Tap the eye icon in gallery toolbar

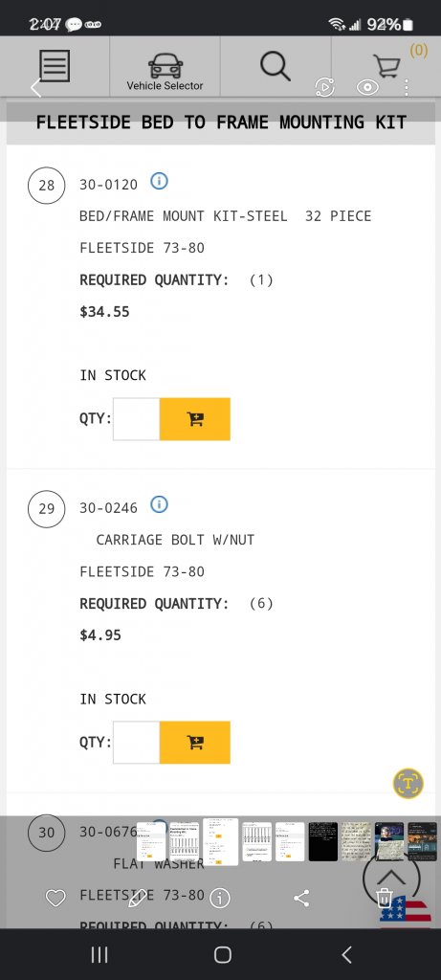pyautogui.click(x=367, y=87)
